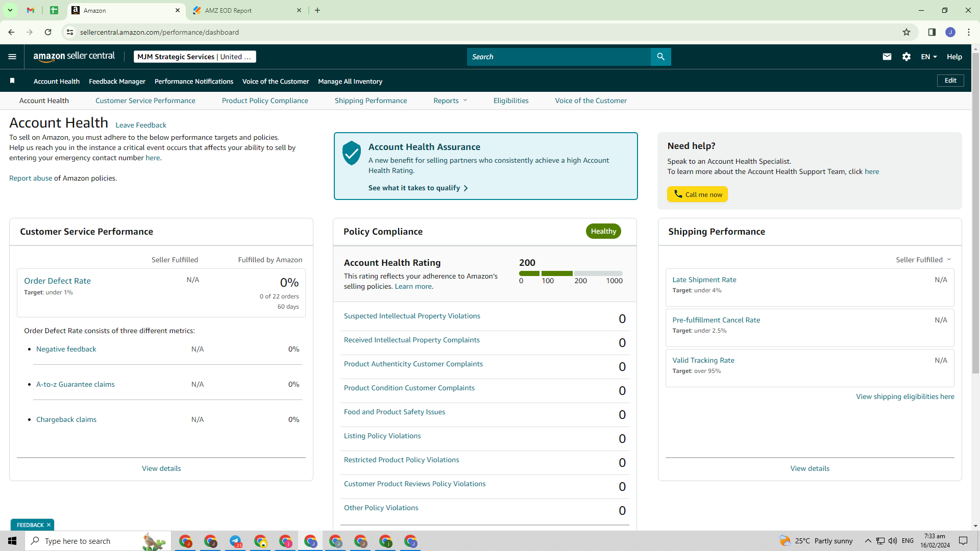Screen dimensions: 980x551
Task: Expand the EN language dropdown
Action: 929,57
